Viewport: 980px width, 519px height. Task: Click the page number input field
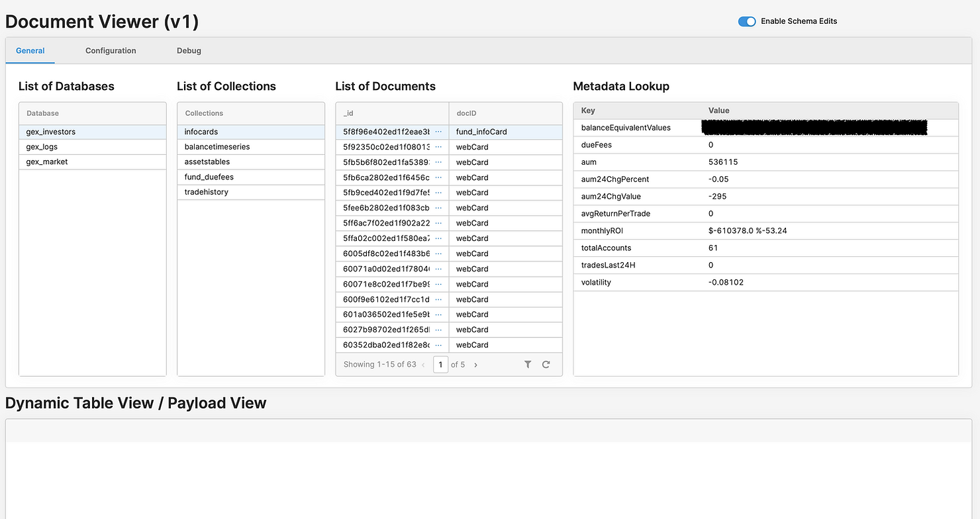pos(440,364)
